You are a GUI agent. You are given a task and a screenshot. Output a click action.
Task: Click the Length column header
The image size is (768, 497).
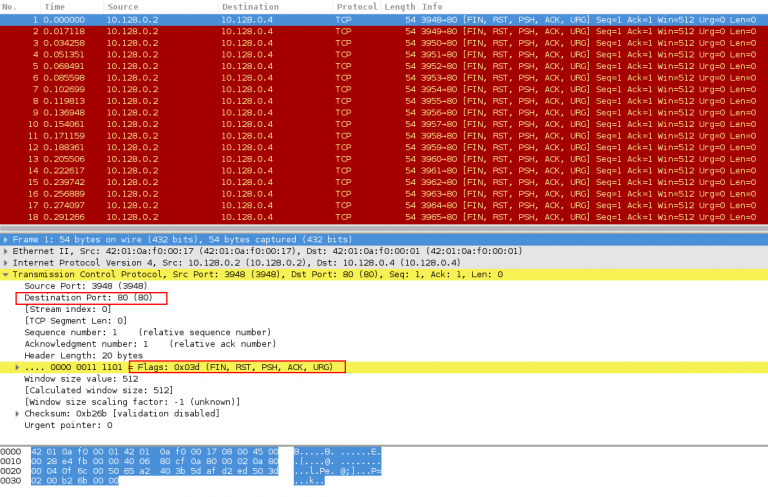[x=400, y=7]
